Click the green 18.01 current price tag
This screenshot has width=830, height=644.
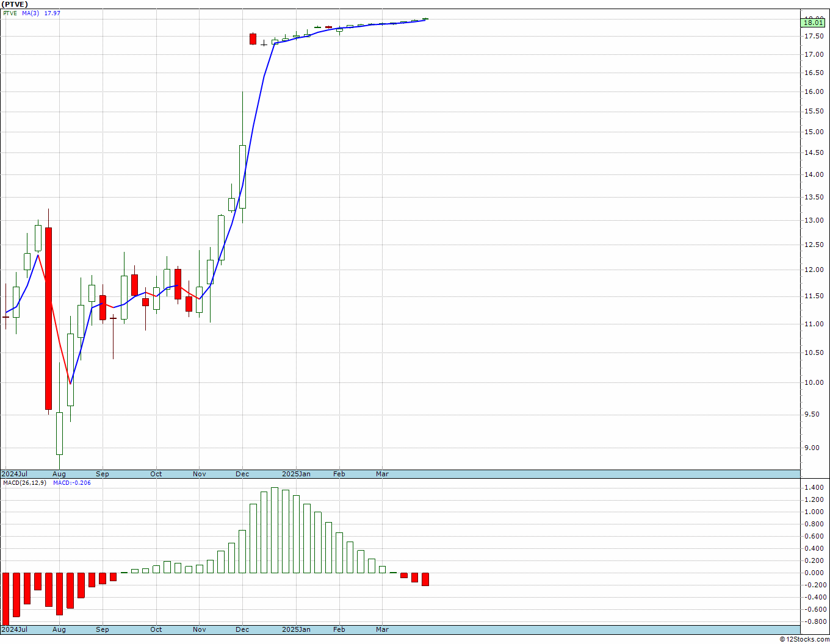tap(813, 23)
